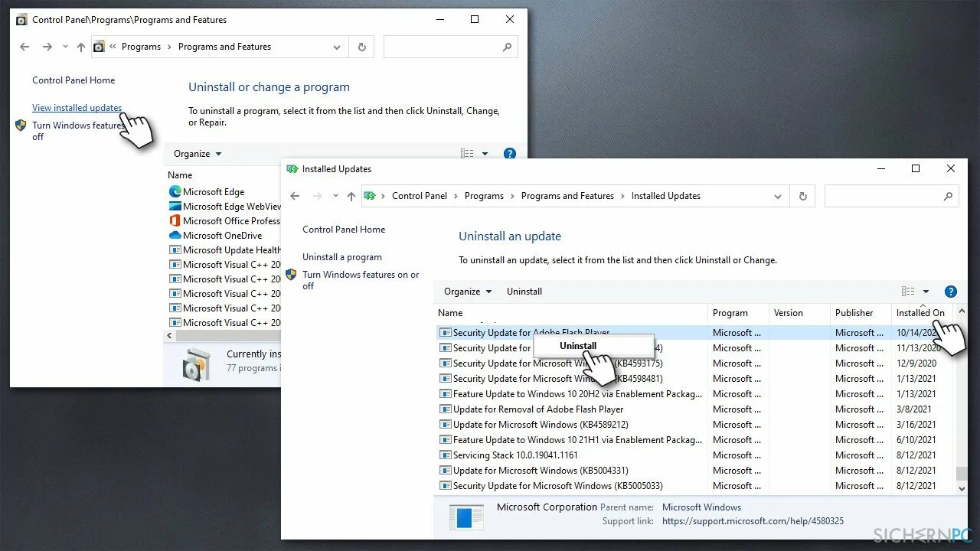
Task: Sort by Name column header in Installed Updates
Action: tap(450, 313)
